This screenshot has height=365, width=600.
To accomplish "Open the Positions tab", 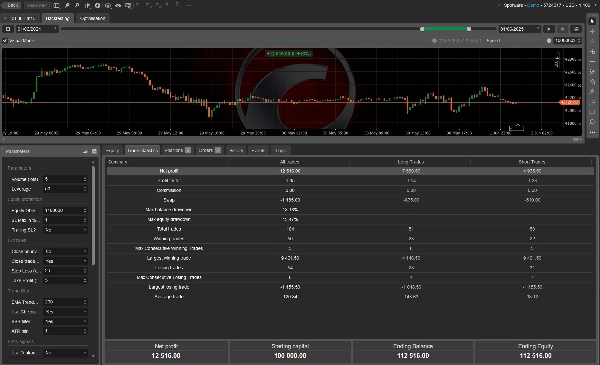I will 177,150.
